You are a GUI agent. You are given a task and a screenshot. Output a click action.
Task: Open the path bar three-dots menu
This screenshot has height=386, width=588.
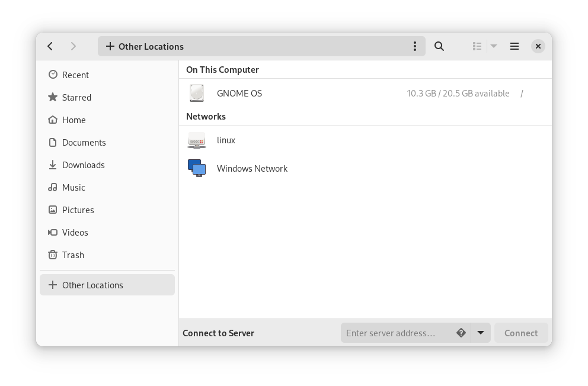[415, 46]
